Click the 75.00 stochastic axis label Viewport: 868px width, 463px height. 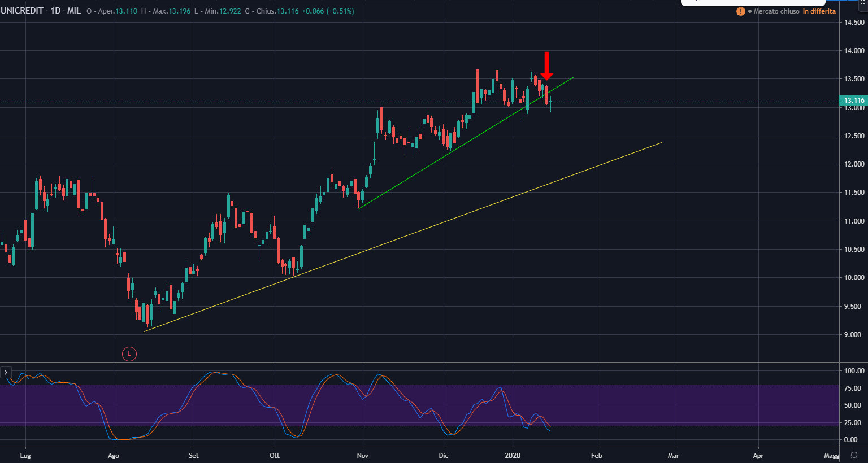pos(854,388)
